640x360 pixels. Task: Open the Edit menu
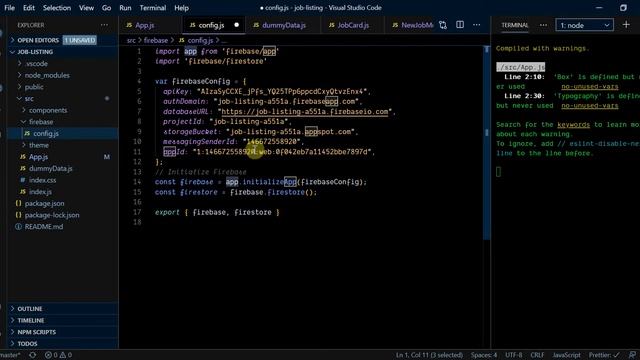(x=29, y=8)
